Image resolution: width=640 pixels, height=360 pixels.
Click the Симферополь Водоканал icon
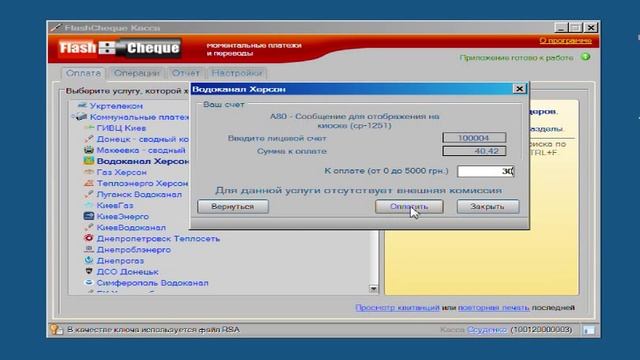(89, 282)
